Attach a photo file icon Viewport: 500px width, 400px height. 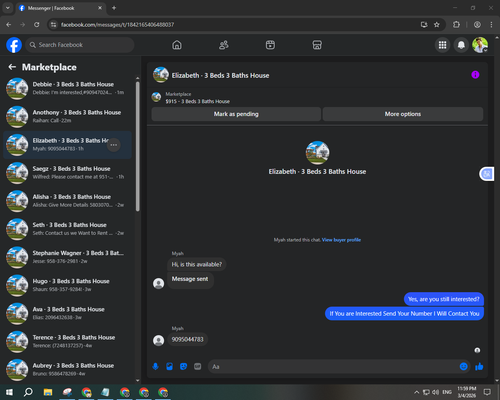click(169, 367)
